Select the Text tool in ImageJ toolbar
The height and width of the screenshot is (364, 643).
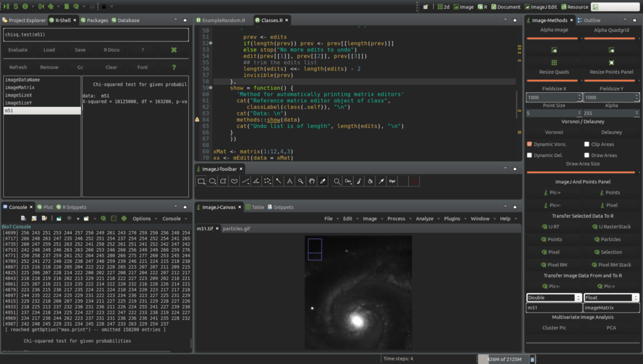[289, 181]
